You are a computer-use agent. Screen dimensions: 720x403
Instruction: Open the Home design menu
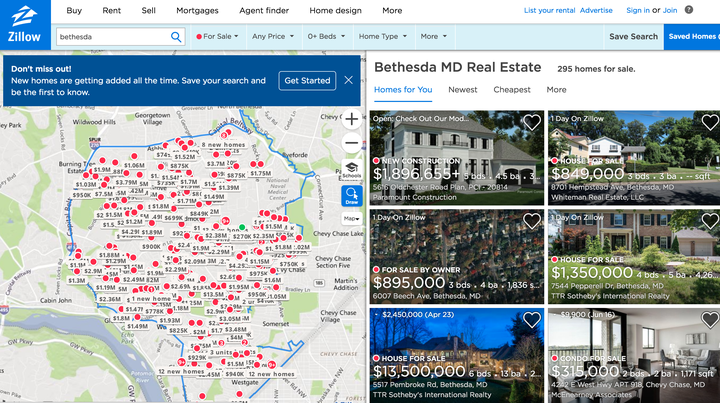click(x=335, y=11)
